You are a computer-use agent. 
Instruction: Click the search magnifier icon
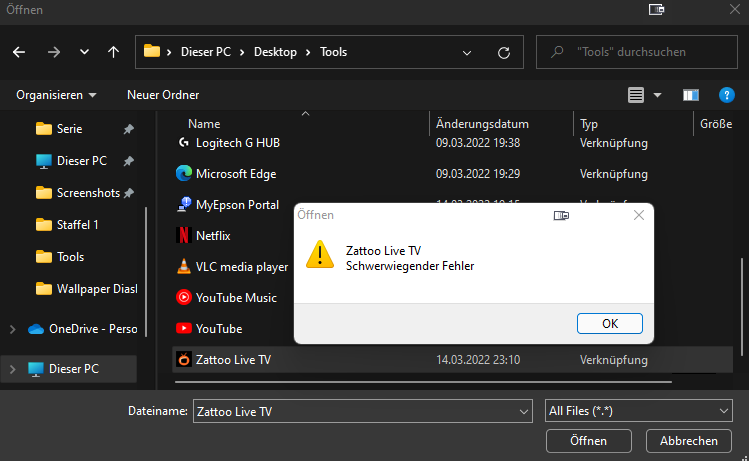point(557,52)
